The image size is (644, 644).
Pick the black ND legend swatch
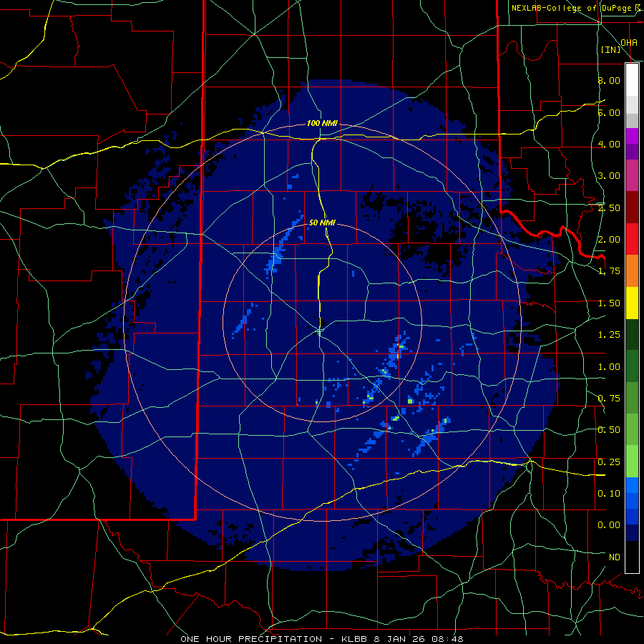(x=632, y=557)
